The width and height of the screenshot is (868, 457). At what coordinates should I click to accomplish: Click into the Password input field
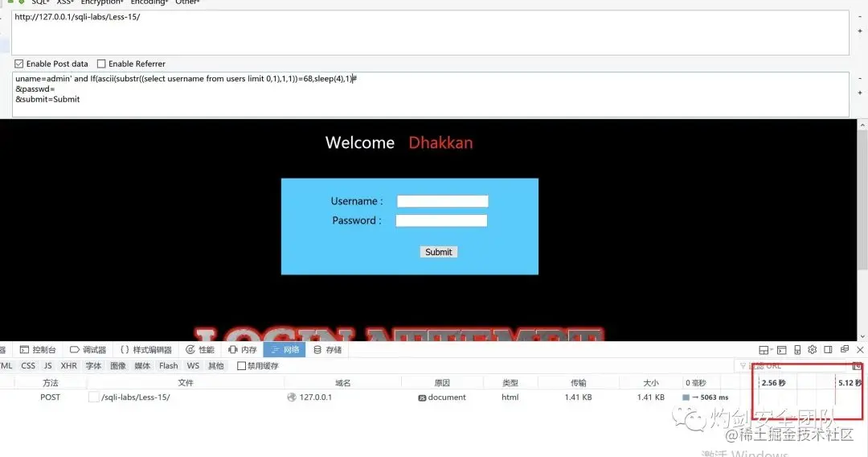(x=441, y=220)
